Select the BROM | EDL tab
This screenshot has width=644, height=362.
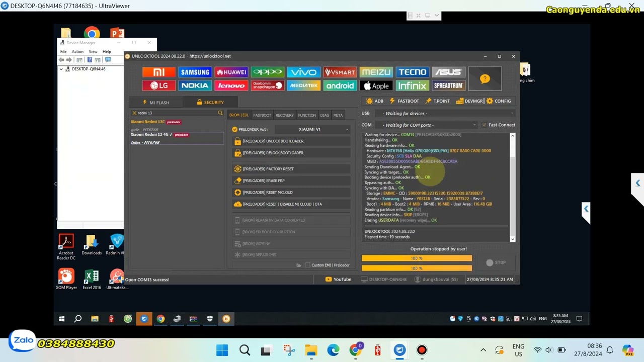tap(239, 115)
